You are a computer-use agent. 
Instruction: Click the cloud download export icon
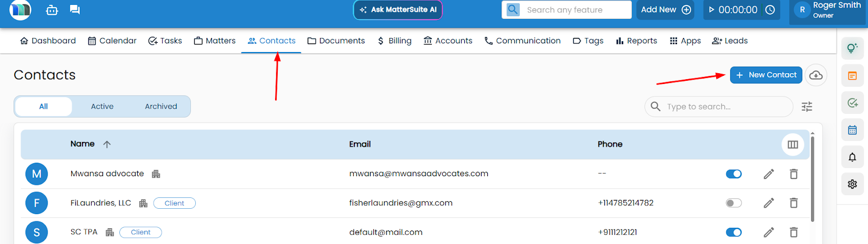815,75
